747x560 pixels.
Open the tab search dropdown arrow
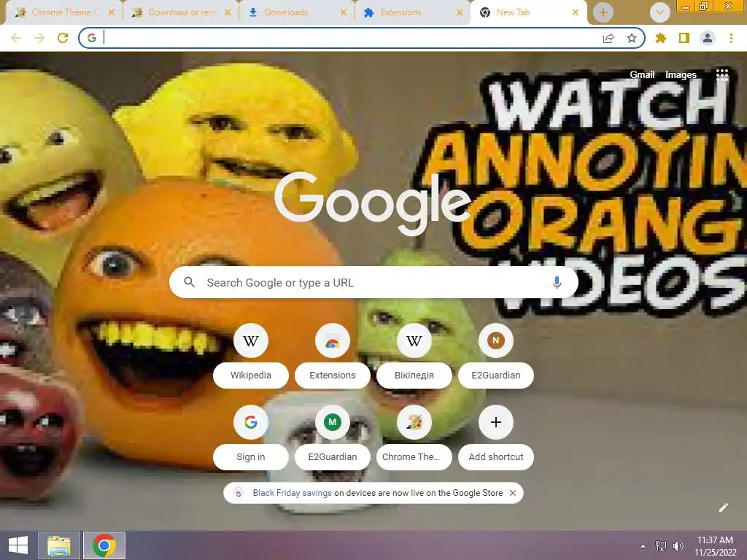coord(659,12)
